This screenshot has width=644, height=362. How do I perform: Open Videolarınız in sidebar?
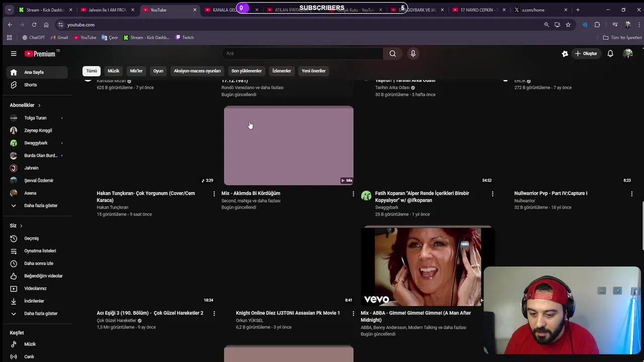[38, 289]
